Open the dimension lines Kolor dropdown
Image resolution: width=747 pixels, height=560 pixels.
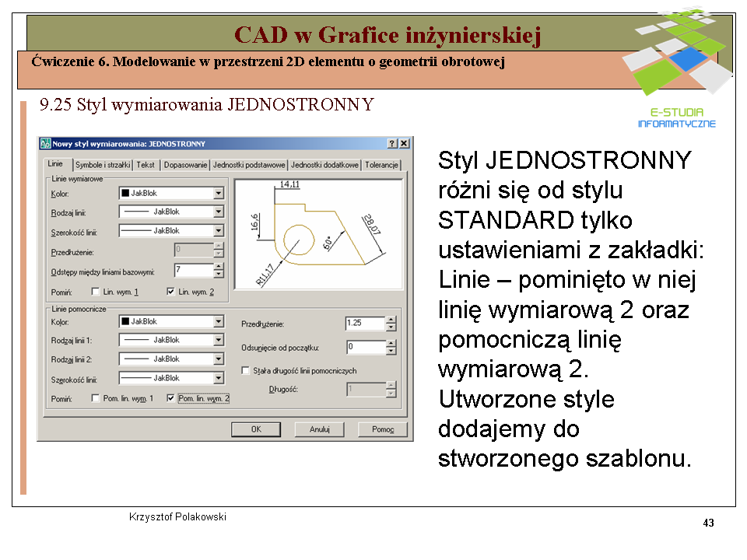(x=219, y=193)
